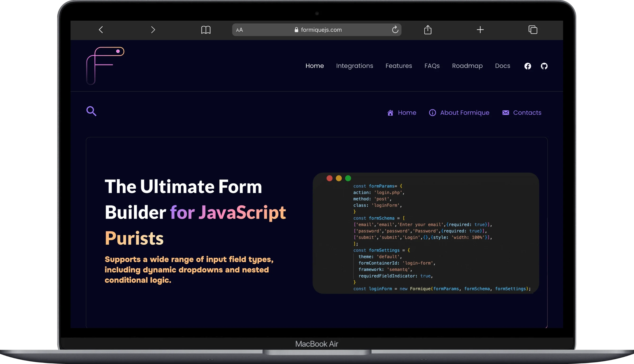Click the Formique F logo
The height and width of the screenshot is (364, 634).
[x=105, y=66]
